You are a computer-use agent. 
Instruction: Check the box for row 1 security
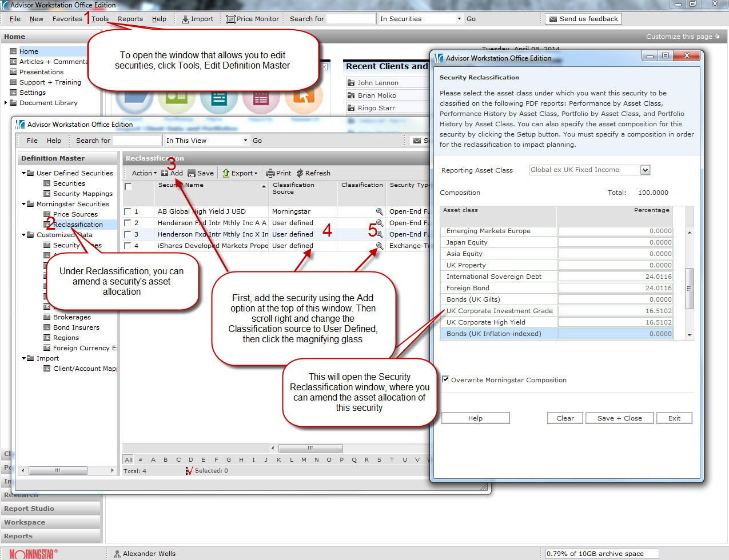coord(128,211)
